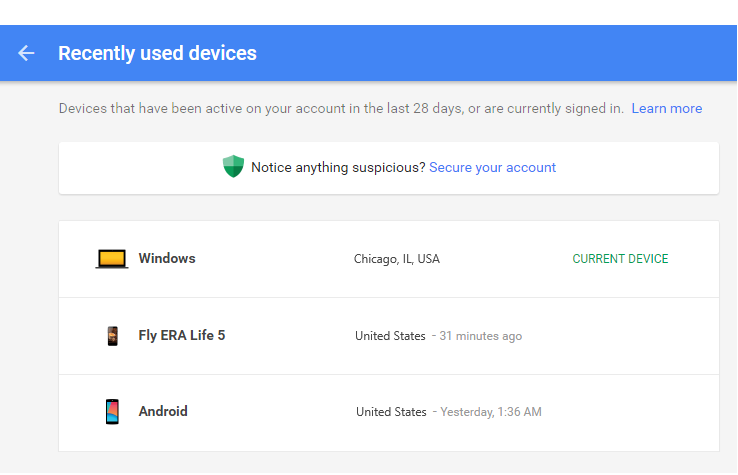Click the Recently used devices title

click(x=157, y=53)
